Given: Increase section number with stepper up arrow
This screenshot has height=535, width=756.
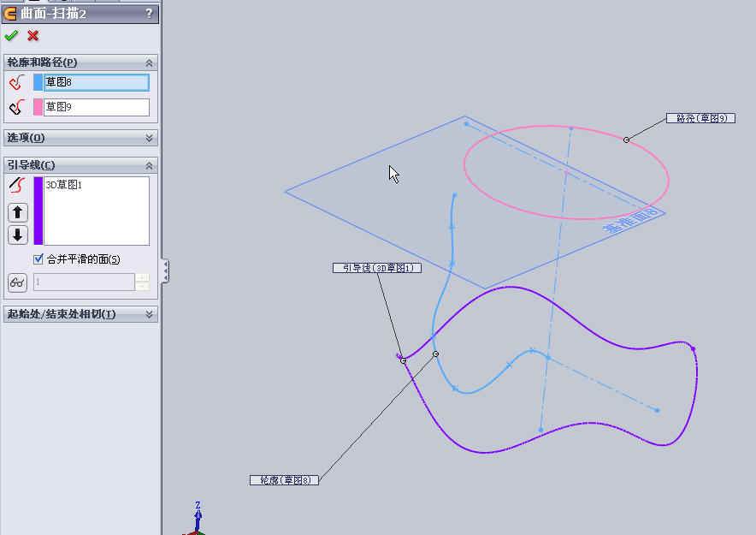Looking at the screenshot, I should click(x=142, y=277).
